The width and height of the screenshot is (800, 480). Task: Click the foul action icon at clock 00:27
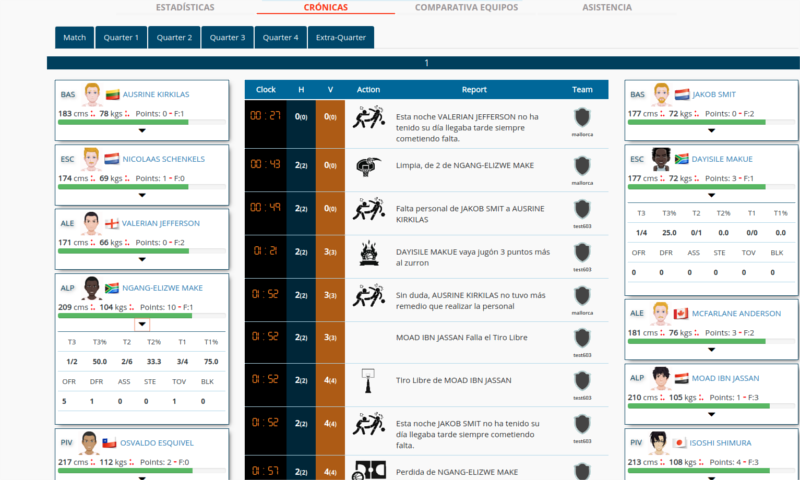(369, 120)
